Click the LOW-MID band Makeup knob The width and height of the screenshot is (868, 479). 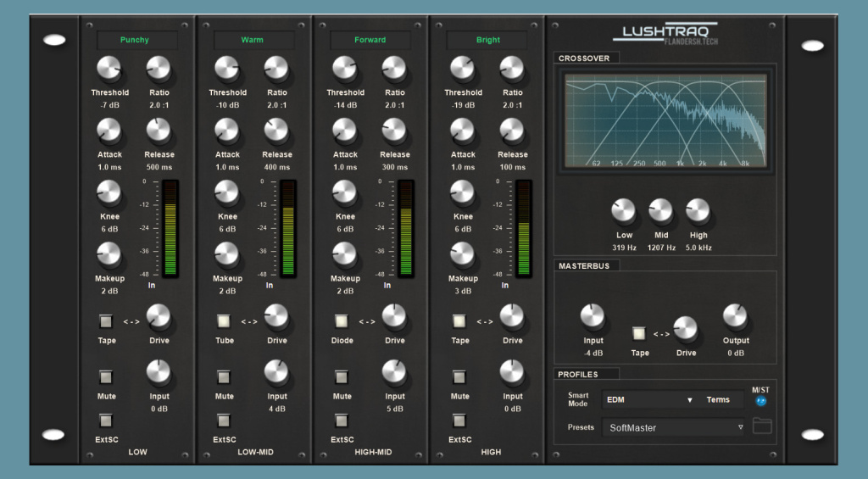pyautogui.click(x=226, y=254)
